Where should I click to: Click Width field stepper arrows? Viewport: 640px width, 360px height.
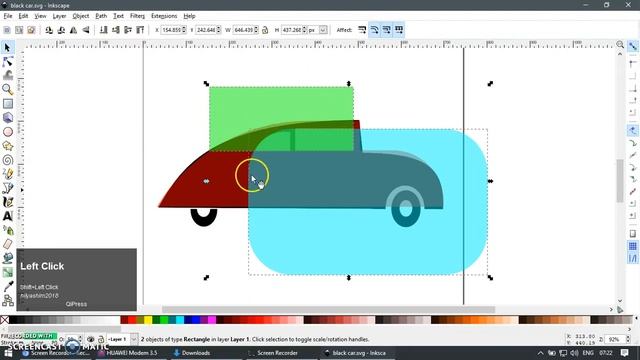256,30
